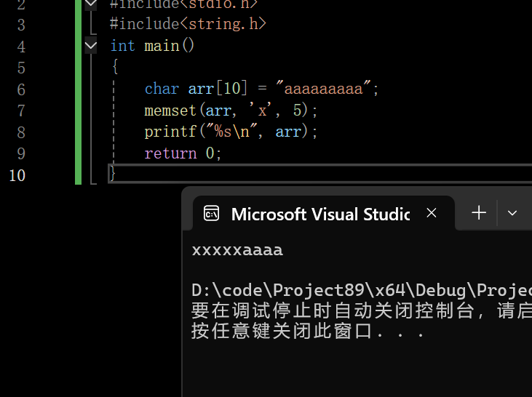The width and height of the screenshot is (532, 397).
Task: Collapse the main function fold chevron
Action: pyautogui.click(x=90, y=45)
